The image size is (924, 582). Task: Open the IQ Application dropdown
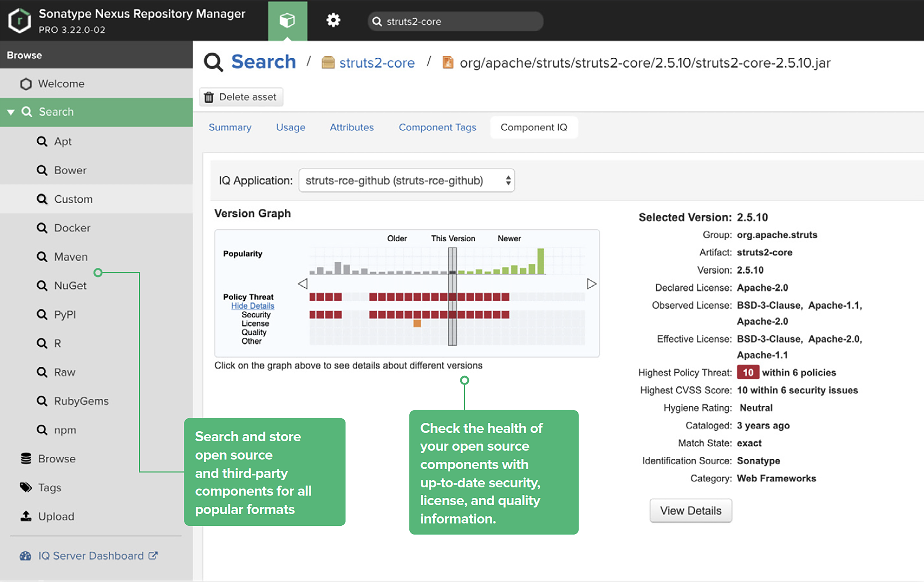tap(406, 180)
